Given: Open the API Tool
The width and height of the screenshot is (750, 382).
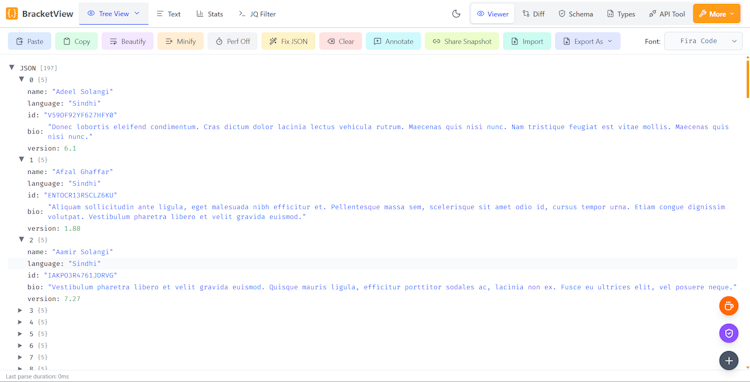Looking at the screenshot, I should pyautogui.click(x=667, y=14).
